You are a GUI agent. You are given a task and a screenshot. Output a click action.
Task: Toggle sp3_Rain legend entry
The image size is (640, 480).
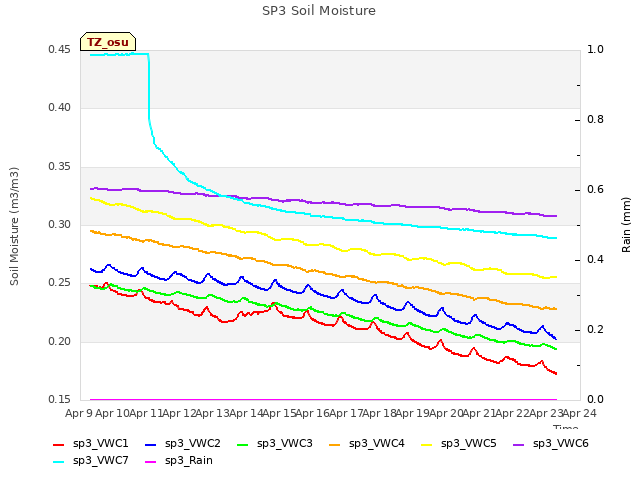179,461
